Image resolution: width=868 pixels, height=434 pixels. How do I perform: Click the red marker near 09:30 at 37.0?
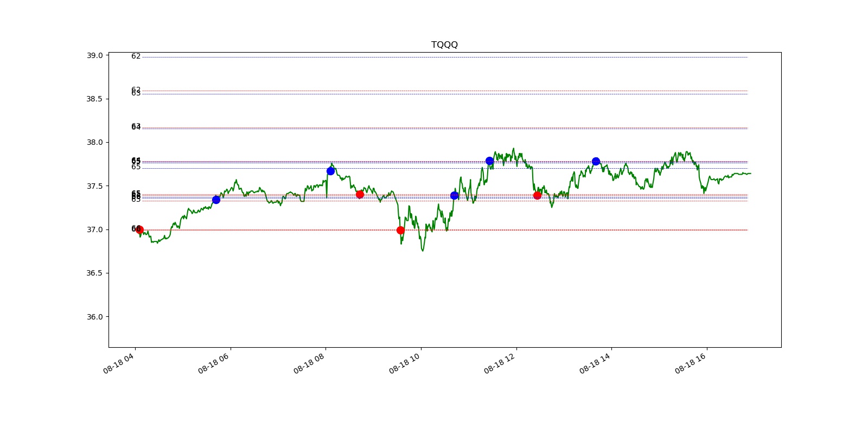[x=400, y=230]
